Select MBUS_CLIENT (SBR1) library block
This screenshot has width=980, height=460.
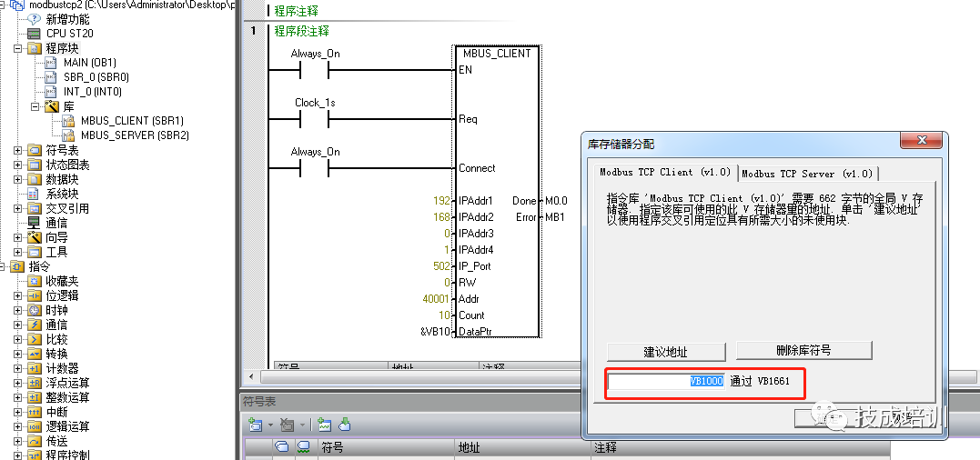point(132,121)
